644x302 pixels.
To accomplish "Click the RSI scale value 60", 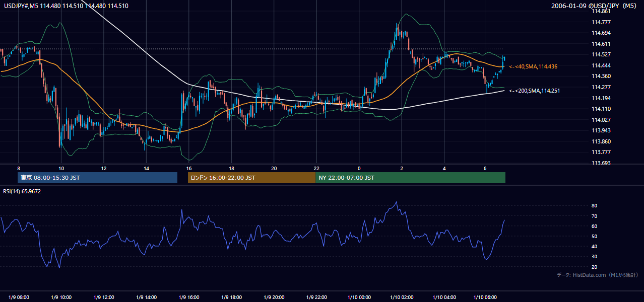I will pos(594,226).
